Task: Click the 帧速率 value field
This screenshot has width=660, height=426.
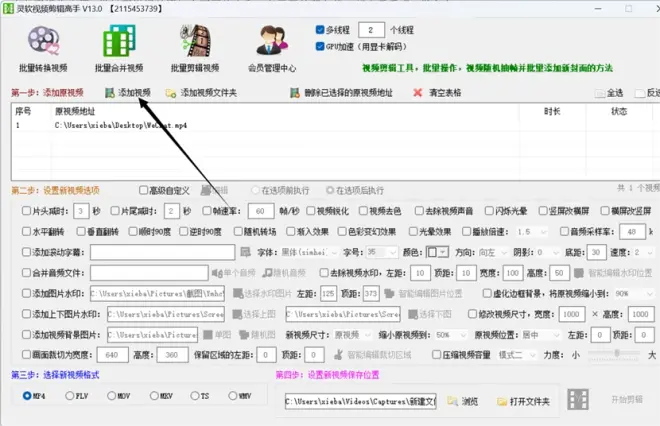Action: 261,211
